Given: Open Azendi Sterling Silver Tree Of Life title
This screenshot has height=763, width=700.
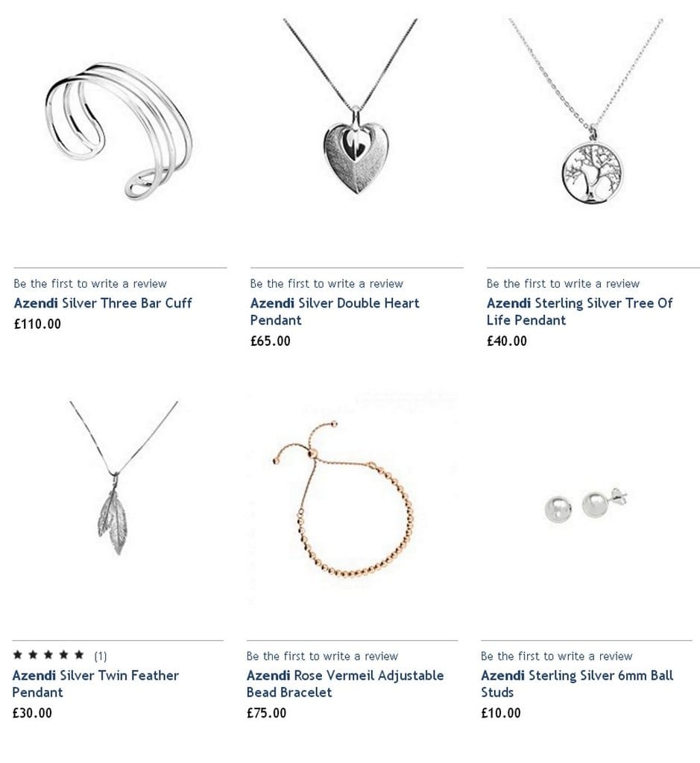Looking at the screenshot, I should tap(579, 311).
